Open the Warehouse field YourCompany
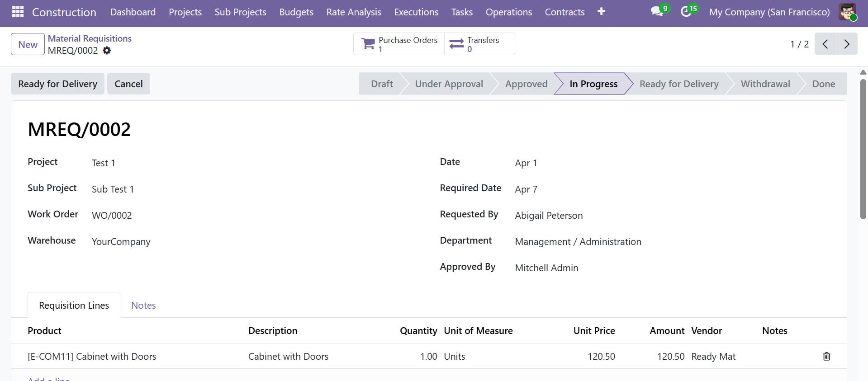Screen dimensions: 868x381 click(x=121, y=242)
